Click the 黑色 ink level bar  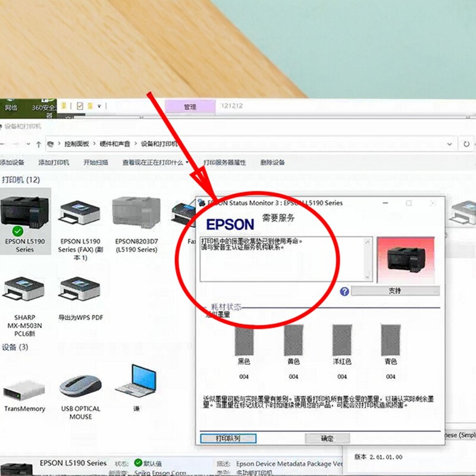244,340
